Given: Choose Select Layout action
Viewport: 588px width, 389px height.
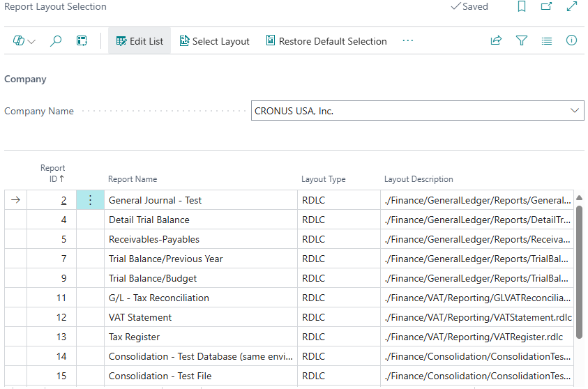Looking at the screenshot, I should coord(214,41).
